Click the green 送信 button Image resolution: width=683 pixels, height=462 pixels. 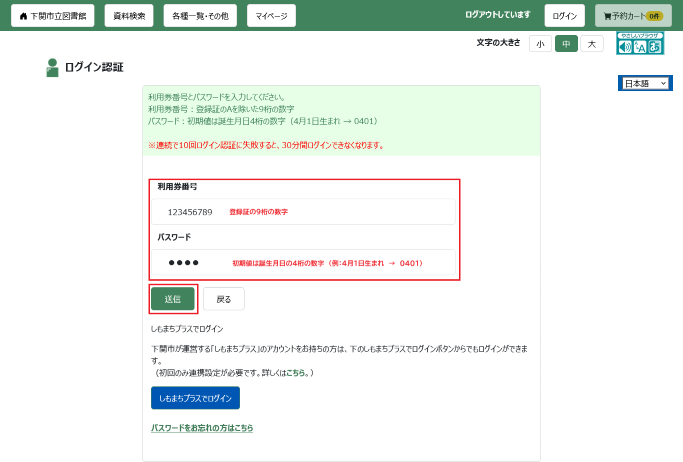pos(172,299)
